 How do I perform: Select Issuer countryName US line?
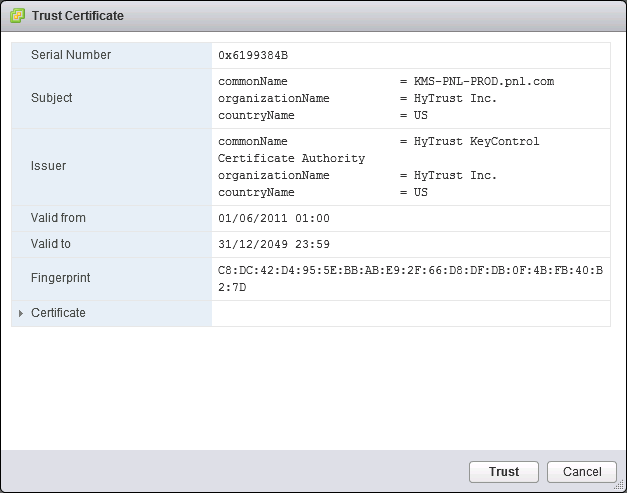(x=323, y=192)
